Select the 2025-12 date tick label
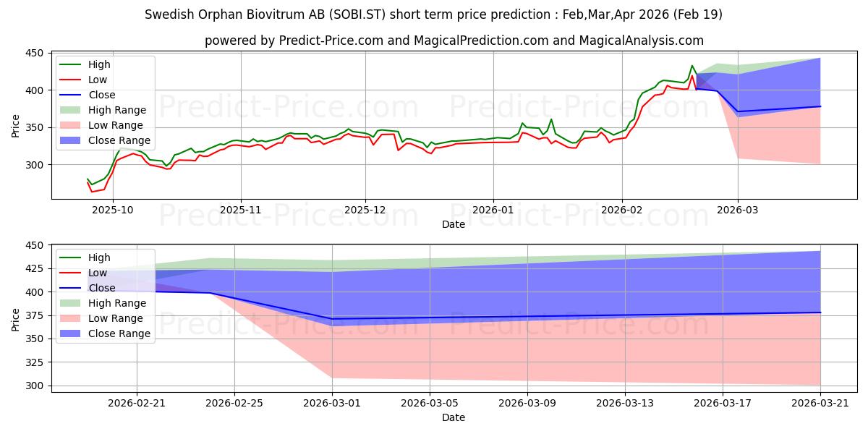Screen dimensions: 868x434 (365, 208)
